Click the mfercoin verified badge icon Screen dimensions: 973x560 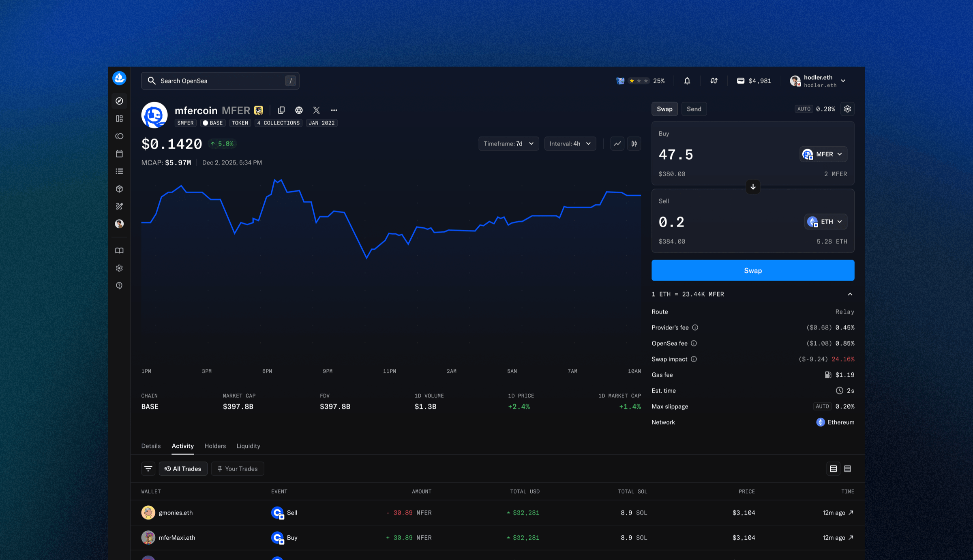point(259,110)
